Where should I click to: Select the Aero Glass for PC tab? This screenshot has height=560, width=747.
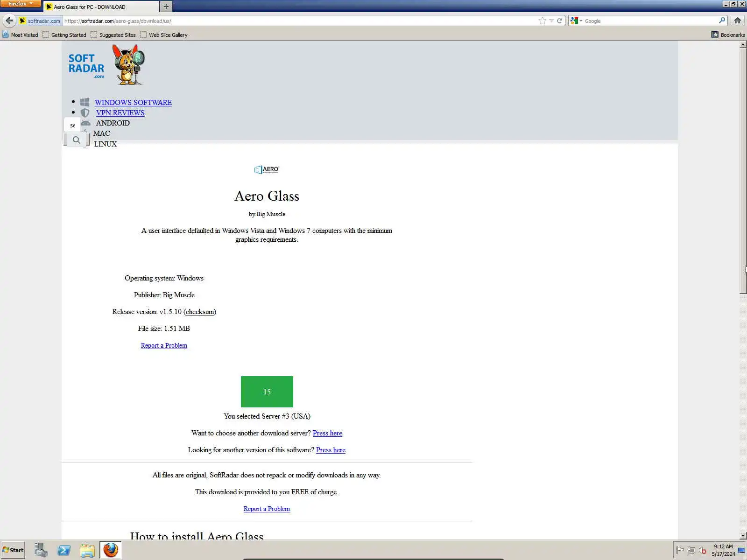[x=101, y=7]
